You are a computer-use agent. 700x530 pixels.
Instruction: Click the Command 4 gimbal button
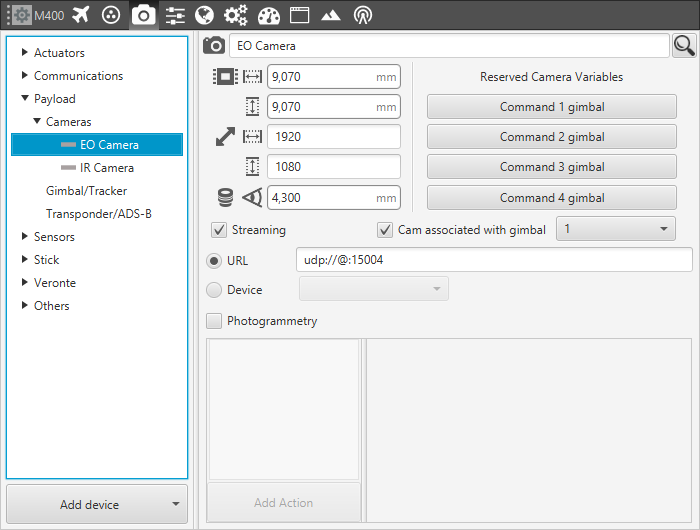pos(552,197)
